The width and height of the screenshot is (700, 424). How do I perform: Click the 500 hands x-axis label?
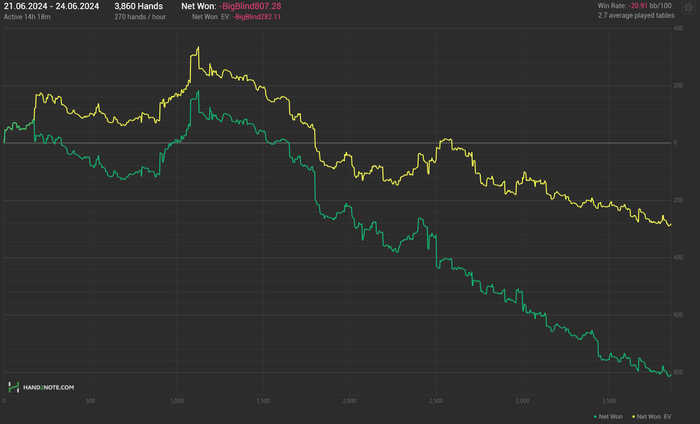90,401
